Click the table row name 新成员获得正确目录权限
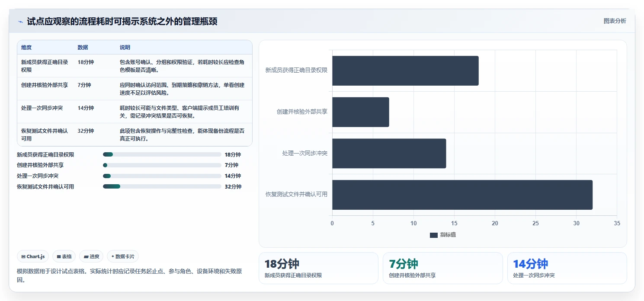This screenshot has width=644, height=301. click(x=45, y=66)
